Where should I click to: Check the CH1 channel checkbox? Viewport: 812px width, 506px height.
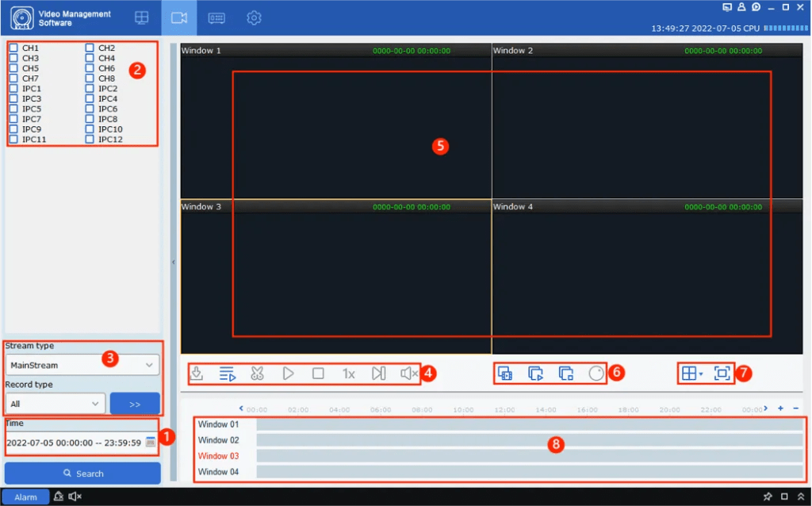pyautogui.click(x=13, y=48)
